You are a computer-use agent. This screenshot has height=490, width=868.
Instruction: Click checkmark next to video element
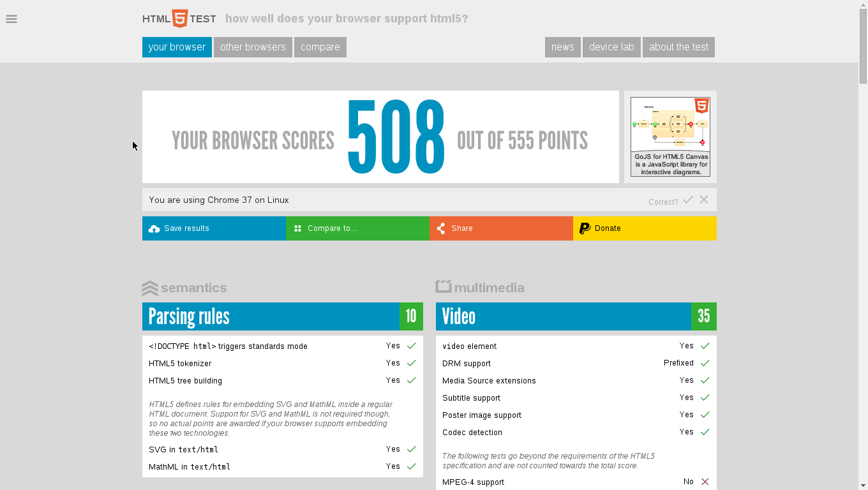pos(705,346)
